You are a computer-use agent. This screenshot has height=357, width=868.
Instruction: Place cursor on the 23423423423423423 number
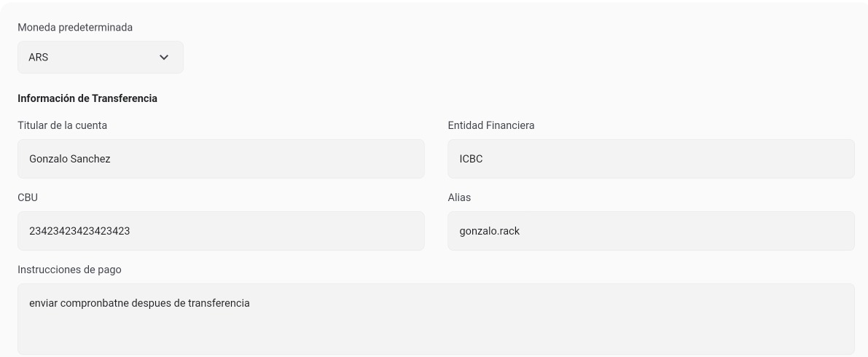[x=79, y=231]
